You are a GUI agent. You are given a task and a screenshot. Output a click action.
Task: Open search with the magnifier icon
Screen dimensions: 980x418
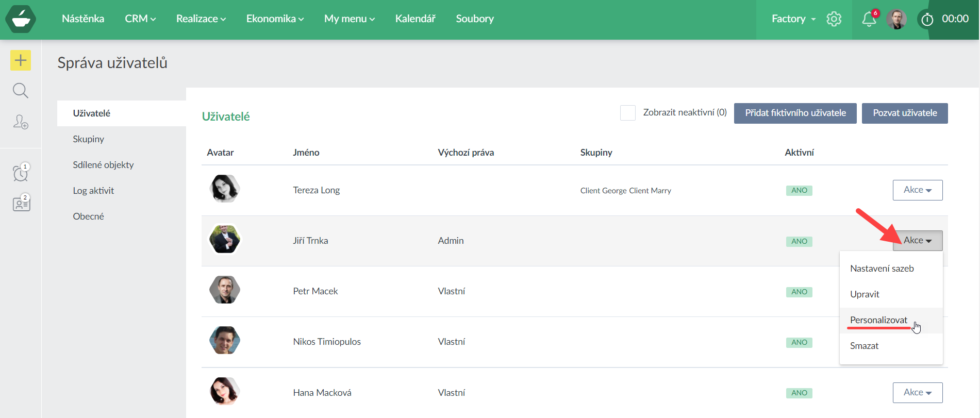click(x=21, y=91)
